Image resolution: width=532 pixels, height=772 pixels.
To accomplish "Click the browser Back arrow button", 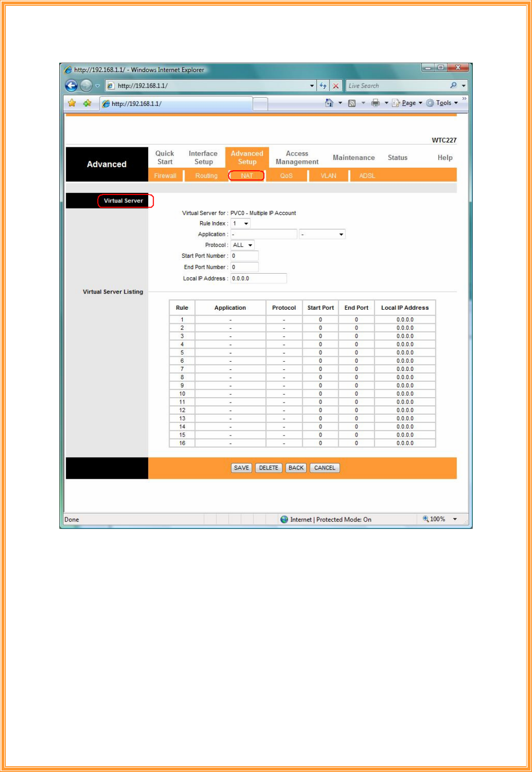I will [x=71, y=86].
